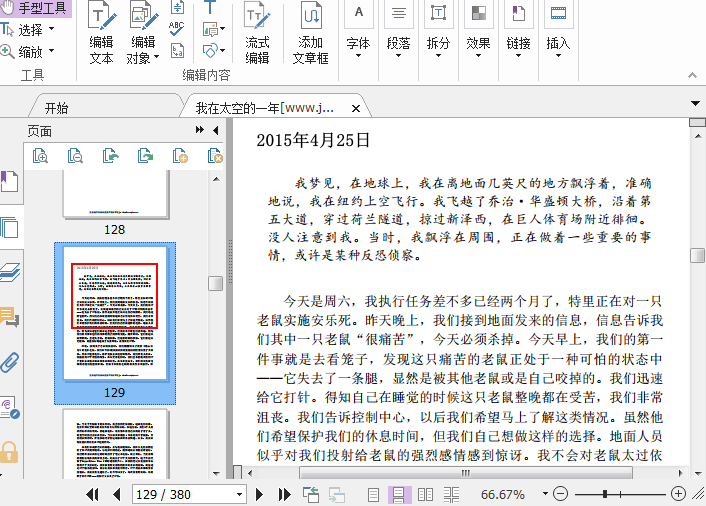Collapse the 页面 pages panel
706x506 pixels.
coord(215,130)
